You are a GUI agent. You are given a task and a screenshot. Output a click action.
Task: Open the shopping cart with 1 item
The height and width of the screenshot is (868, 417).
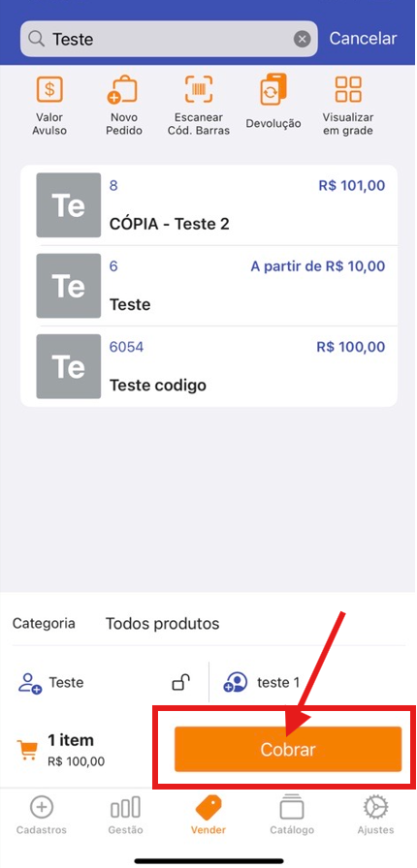(60, 749)
